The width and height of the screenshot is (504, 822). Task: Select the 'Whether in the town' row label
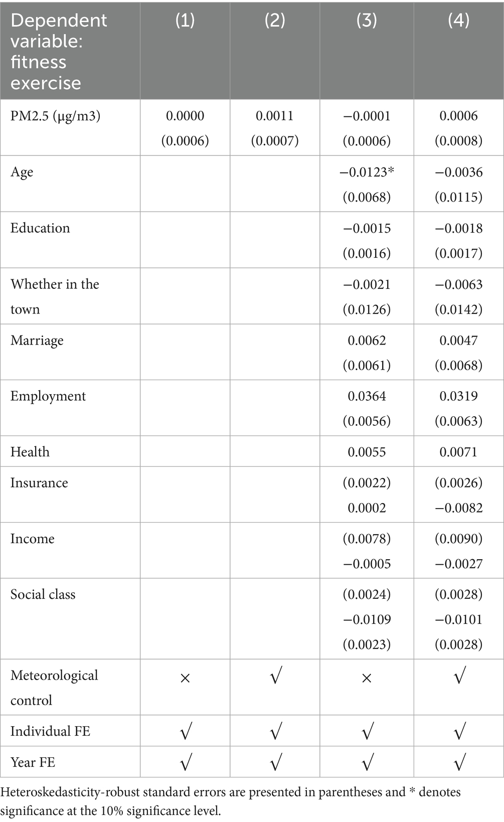pyautogui.click(x=54, y=296)
